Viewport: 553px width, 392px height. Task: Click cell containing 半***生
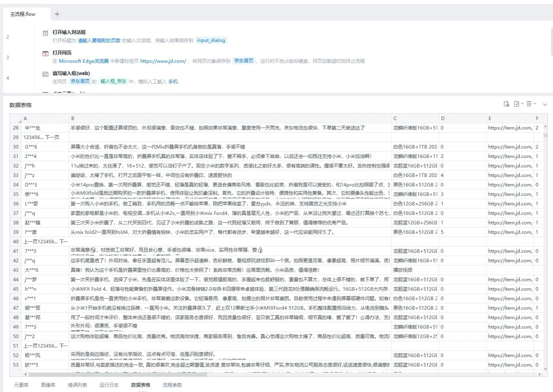[45, 128]
